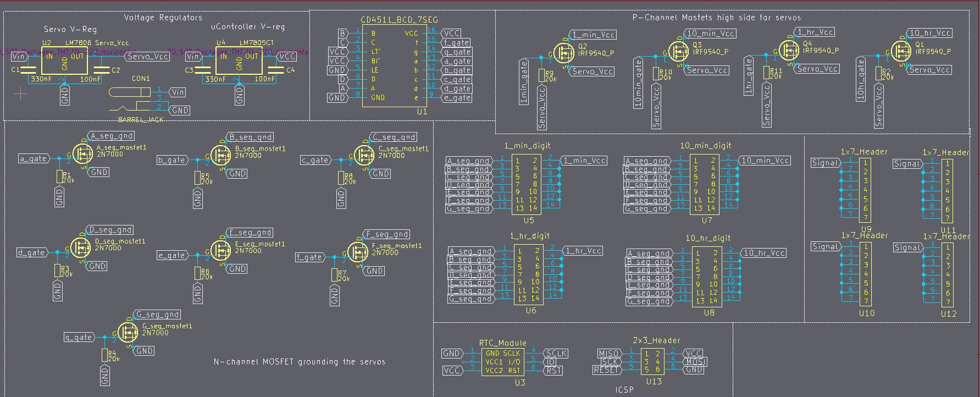
Task: Select the 1x7_Header symbol U12
Action: [x=947, y=275]
